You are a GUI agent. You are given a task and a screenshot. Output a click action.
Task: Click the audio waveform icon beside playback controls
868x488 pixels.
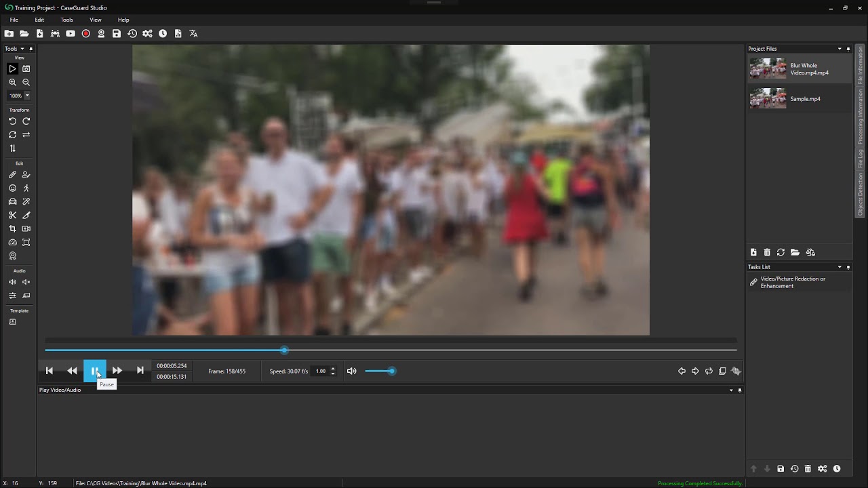(736, 371)
